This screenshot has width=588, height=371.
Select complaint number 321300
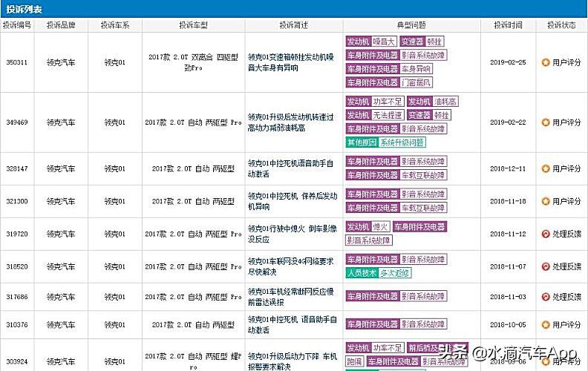[17, 201]
